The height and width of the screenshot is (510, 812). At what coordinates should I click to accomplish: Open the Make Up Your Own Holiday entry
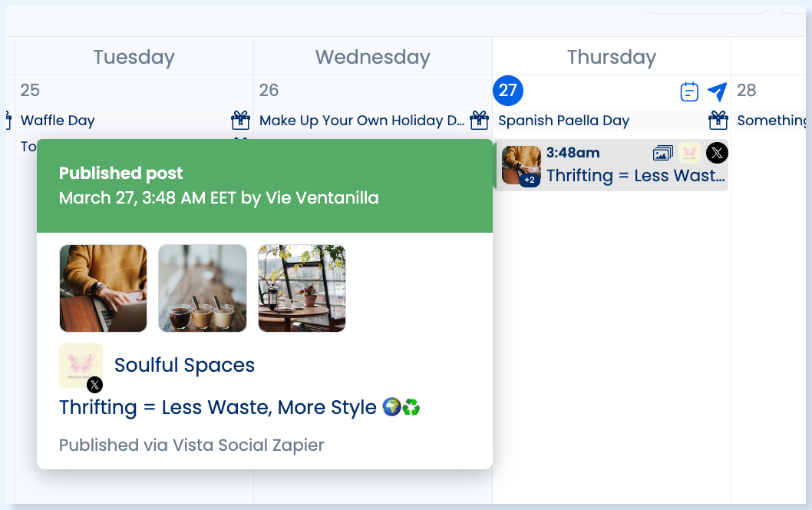click(x=362, y=121)
